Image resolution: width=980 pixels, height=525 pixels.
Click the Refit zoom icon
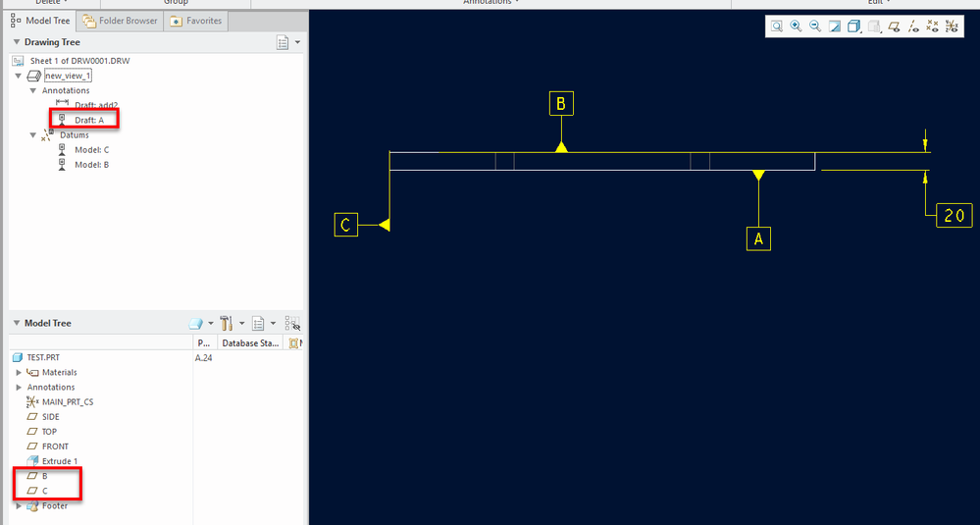point(776,26)
